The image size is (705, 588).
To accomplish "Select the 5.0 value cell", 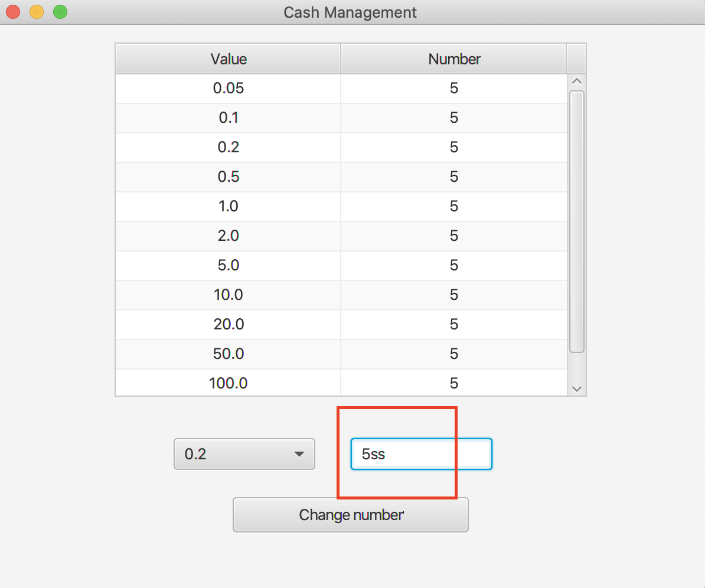I will pos(228,265).
